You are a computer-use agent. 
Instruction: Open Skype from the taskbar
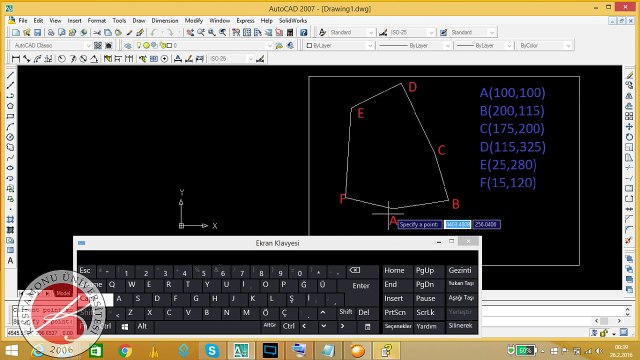click(212, 351)
